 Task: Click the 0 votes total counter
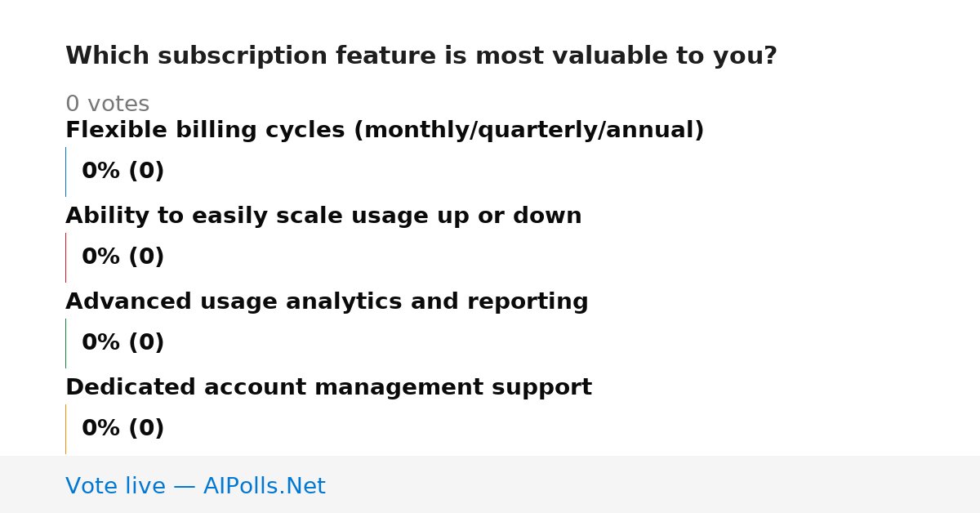(107, 105)
